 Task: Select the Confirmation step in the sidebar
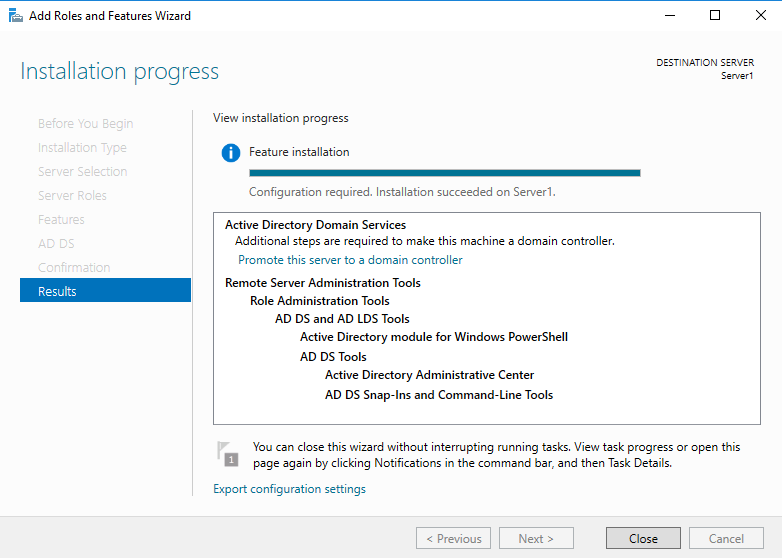74,267
